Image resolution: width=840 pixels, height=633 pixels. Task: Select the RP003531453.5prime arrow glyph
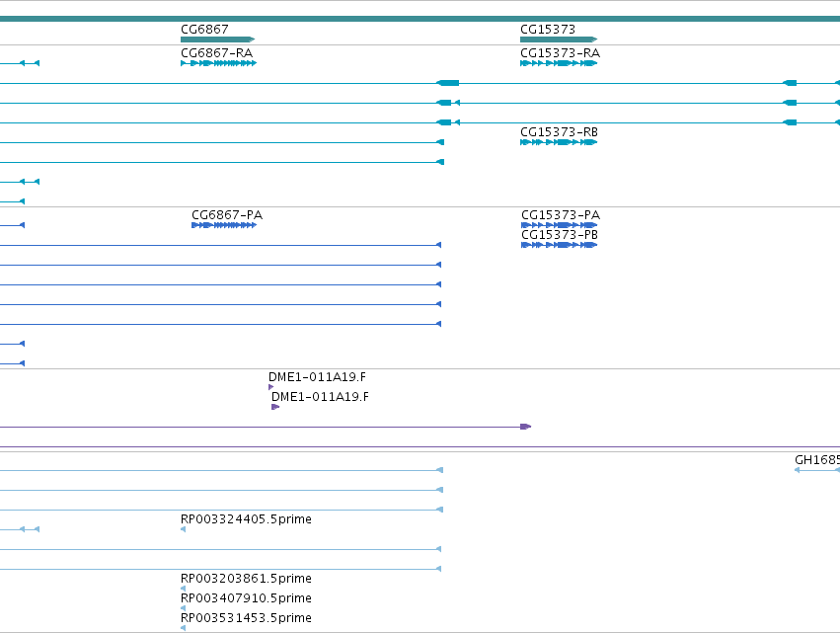(x=184, y=628)
